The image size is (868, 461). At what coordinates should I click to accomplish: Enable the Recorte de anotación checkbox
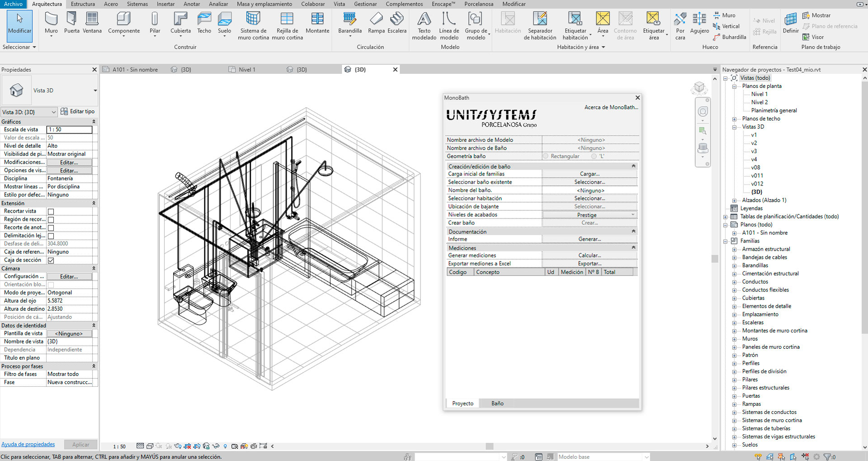click(51, 228)
